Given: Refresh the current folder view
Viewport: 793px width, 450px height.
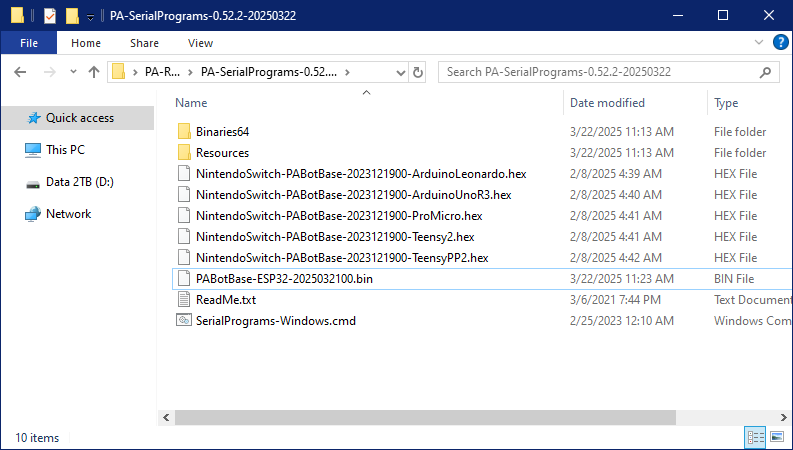Looking at the screenshot, I should pos(418,72).
